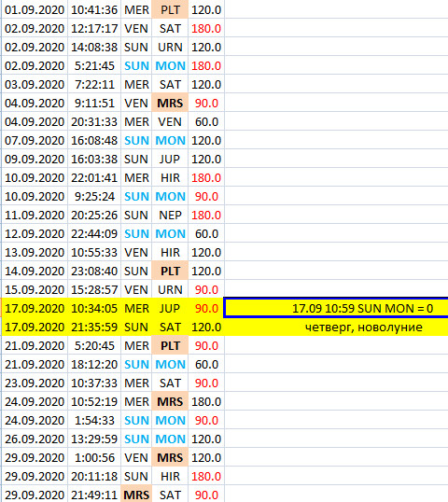Click the bold MRS cell on 04.09.2020
The height and width of the screenshot is (502, 448).
(x=170, y=103)
